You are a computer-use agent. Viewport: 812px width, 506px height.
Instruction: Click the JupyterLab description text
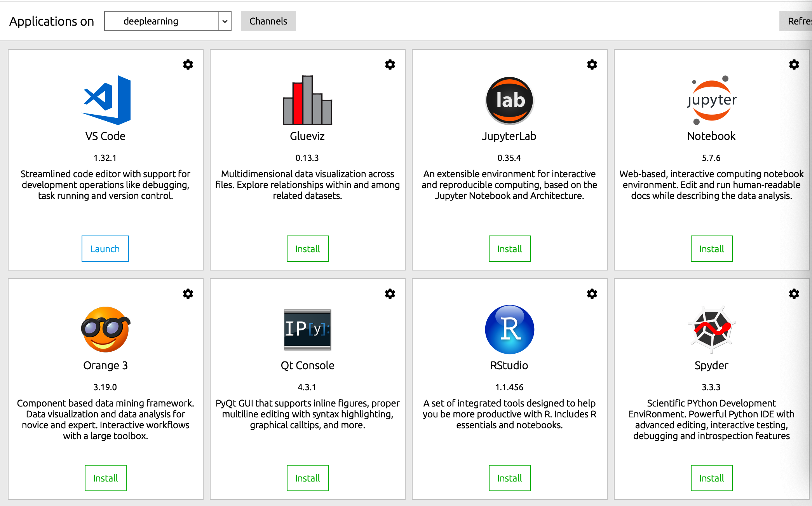pyautogui.click(x=509, y=185)
